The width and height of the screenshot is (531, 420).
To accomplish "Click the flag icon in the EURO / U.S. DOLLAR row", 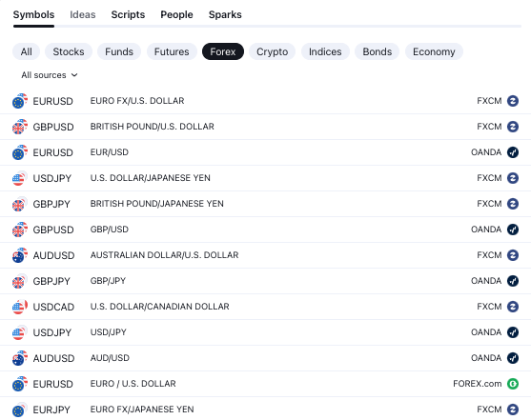I will pos(20,384).
